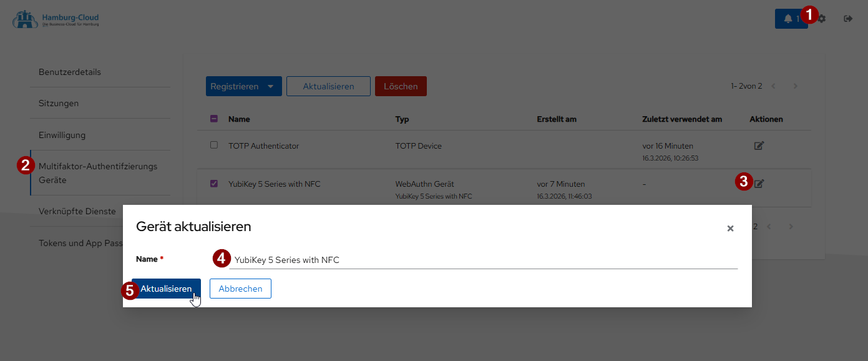Viewport: 868px width, 361px height.
Task: Click the logout icon top right
Action: (848, 19)
